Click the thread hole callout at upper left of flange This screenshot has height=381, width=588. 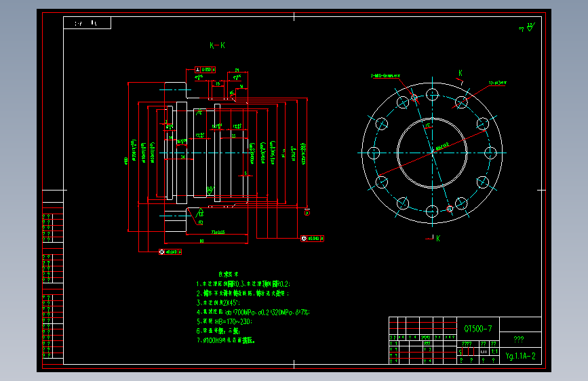385,76
